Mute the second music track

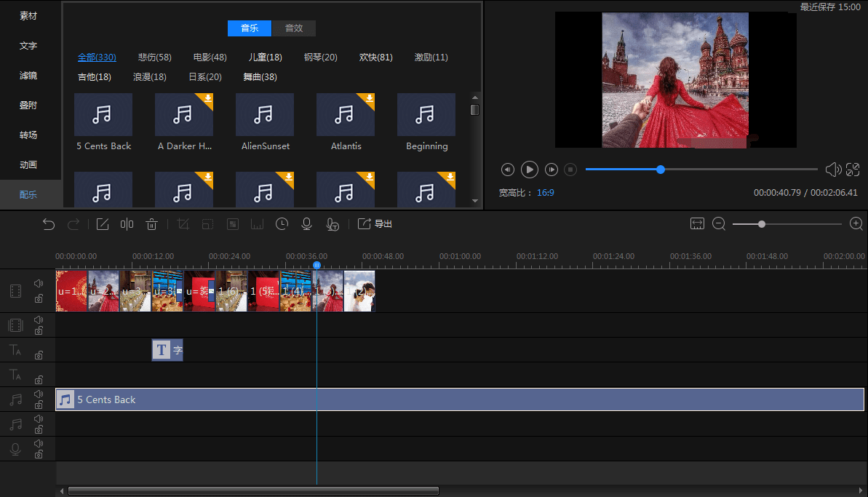click(38, 419)
